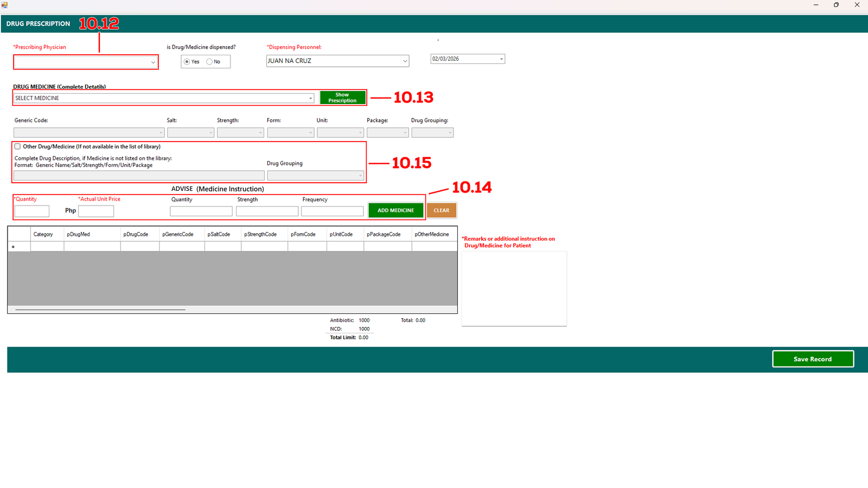Click the red-labeled Quantity input field
The image size is (868, 488).
pyautogui.click(x=32, y=211)
